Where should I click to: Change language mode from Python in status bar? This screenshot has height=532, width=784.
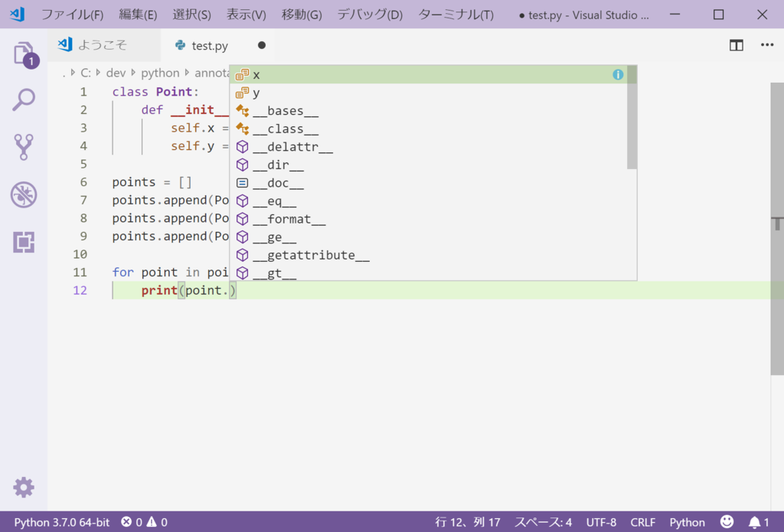[687, 523]
